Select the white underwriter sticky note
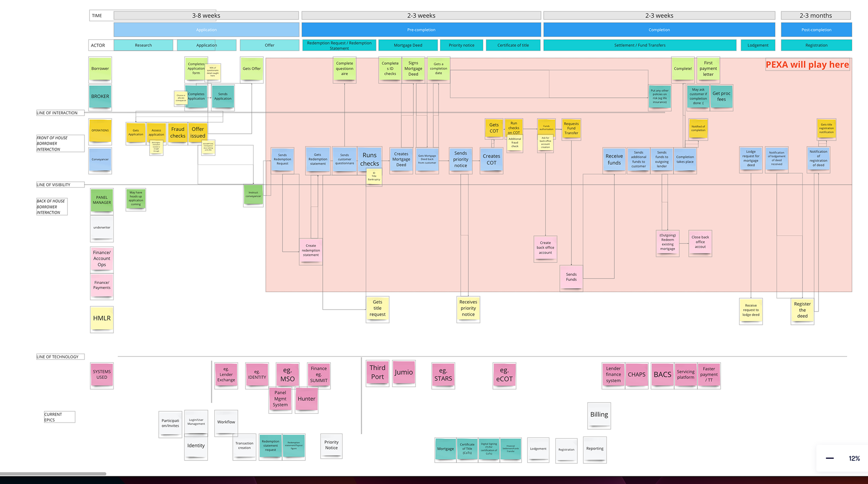The width and height of the screenshot is (868, 484). click(102, 228)
